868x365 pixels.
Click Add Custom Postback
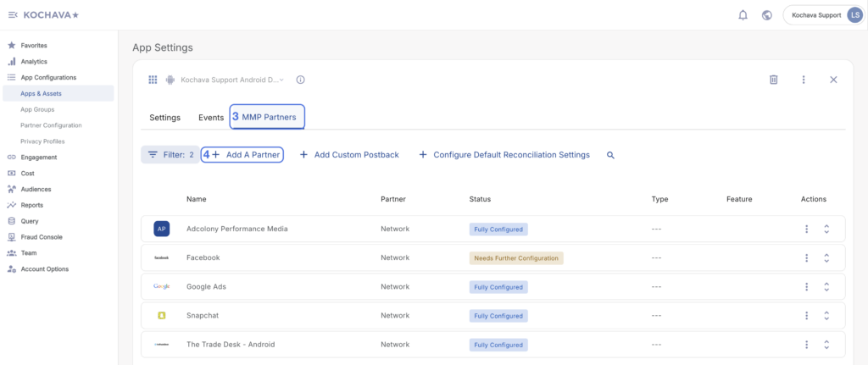click(x=348, y=155)
